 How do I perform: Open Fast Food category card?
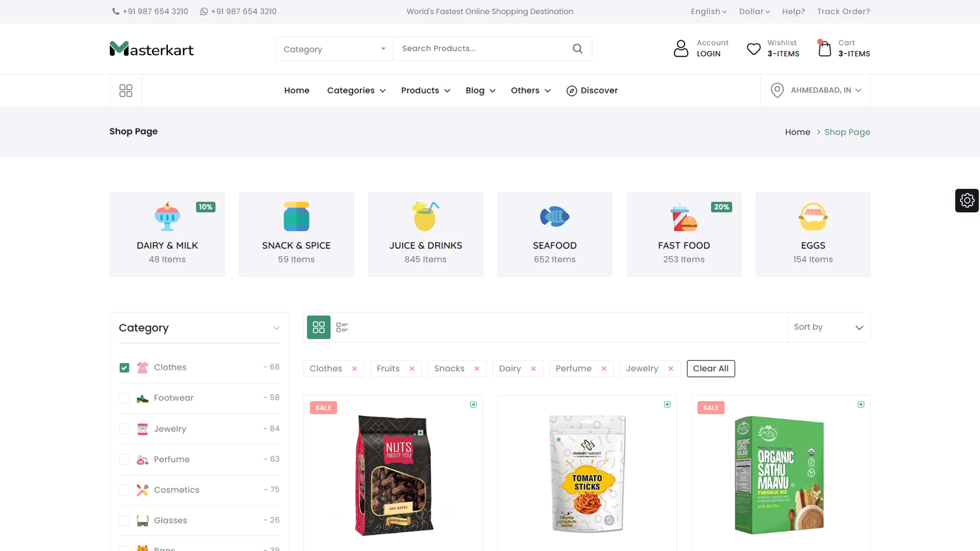pos(683,235)
